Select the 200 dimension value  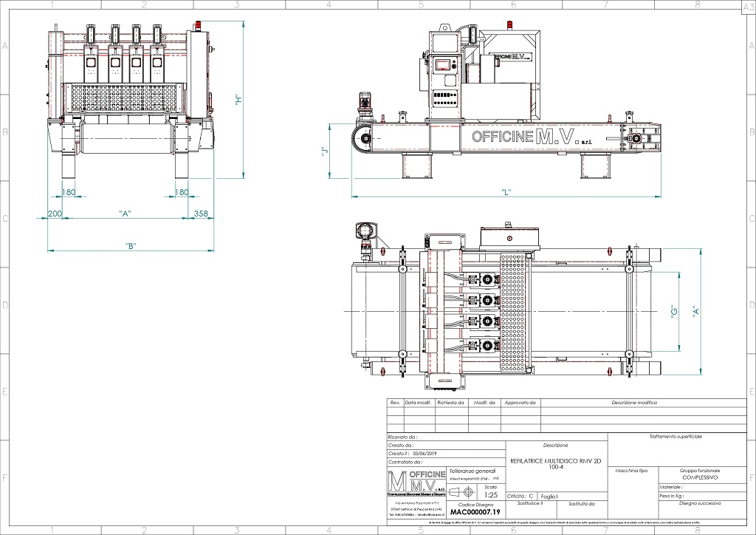pyautogui.click(x=55, y=214)
